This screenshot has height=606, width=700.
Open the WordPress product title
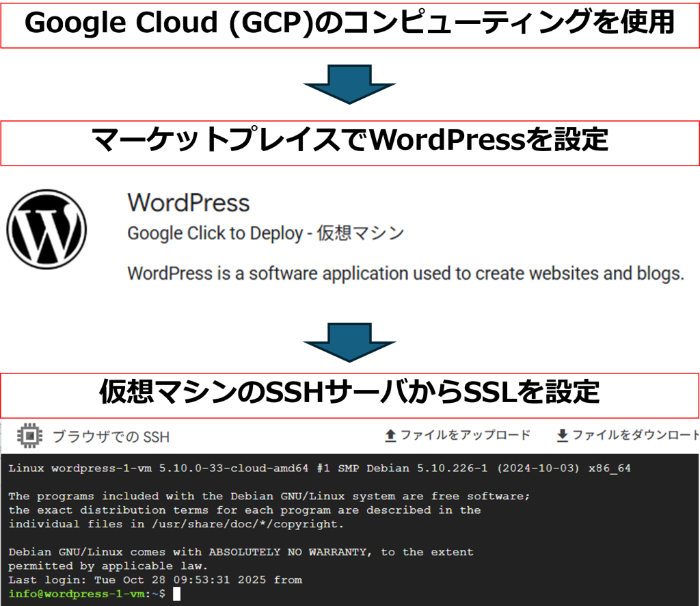(189, 202)
